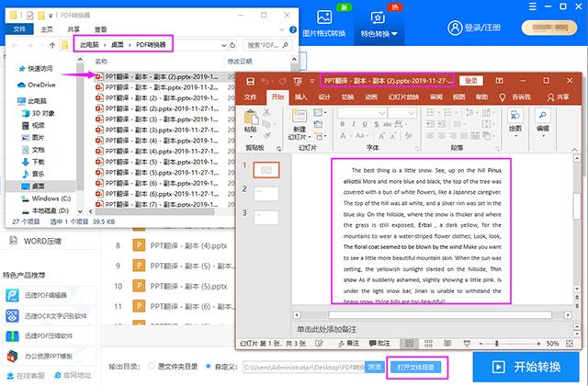
Task: Click the custom output path field
Action: 304,367
